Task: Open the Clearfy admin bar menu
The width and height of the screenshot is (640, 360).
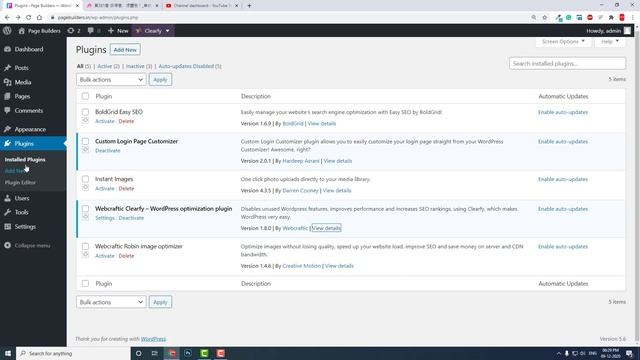Action: coord(153,31)
